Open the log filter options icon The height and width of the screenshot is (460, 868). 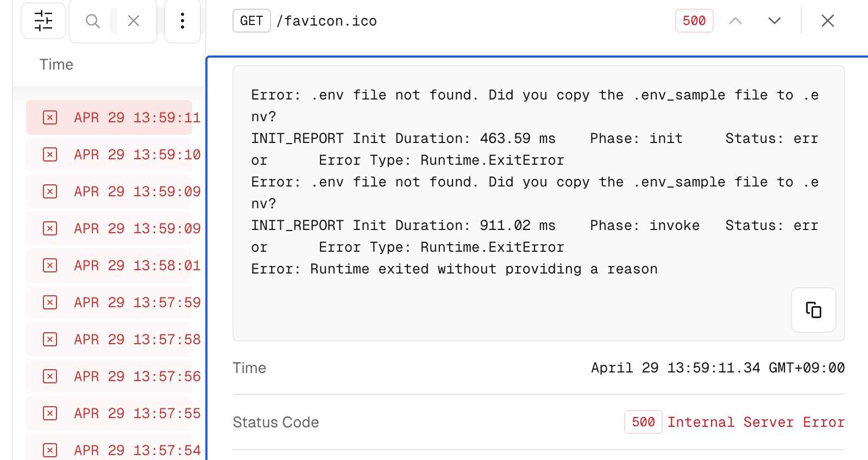(x=43, y=21)
